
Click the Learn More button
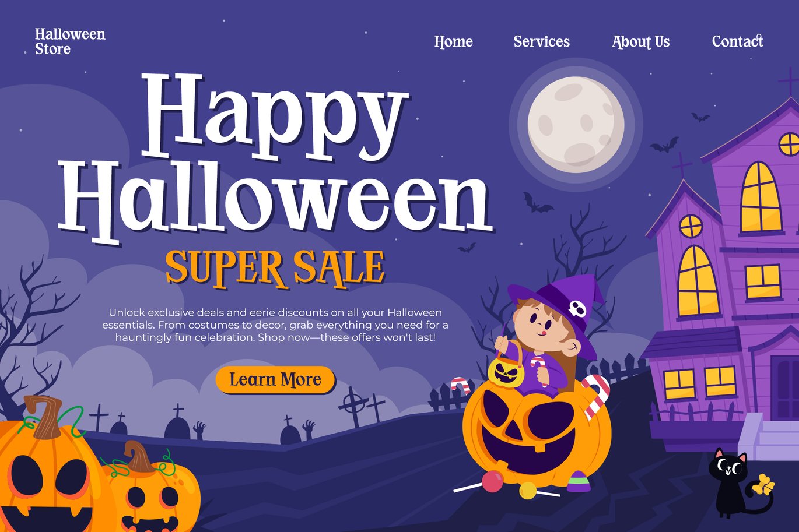pos(275,380)
